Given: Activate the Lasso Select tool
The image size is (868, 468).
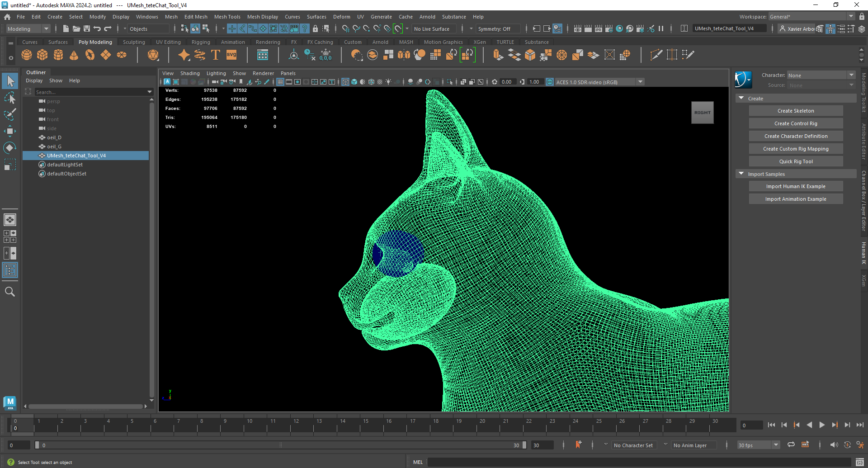Looking at the screenshot, I should [x=10, y=98].
